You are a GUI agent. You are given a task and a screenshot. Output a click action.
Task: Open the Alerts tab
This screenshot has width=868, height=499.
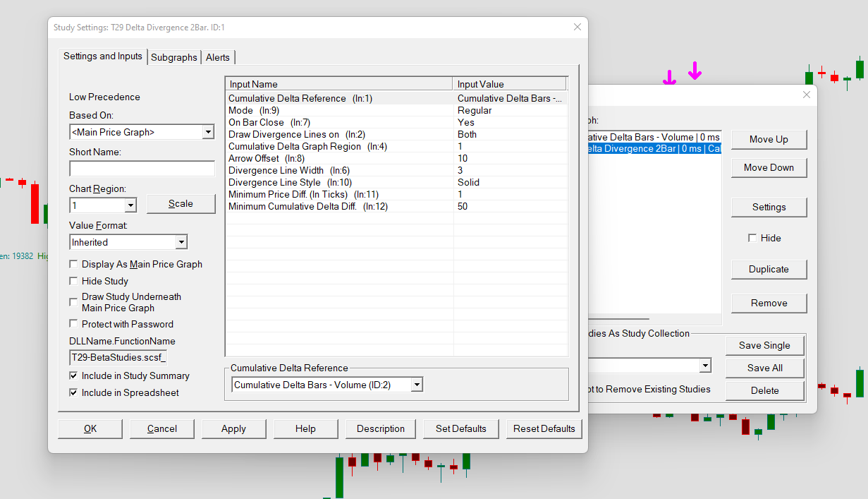(218, 57)
